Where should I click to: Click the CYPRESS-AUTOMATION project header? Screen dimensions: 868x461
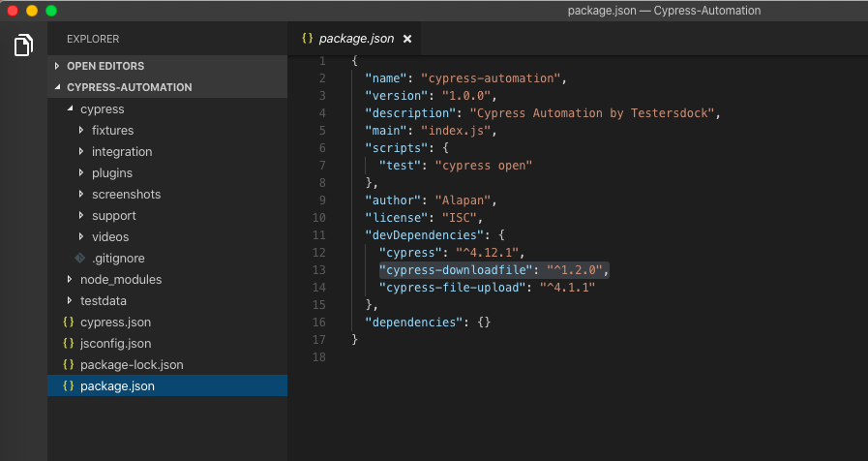pyautogui.click(x=167, y=87)
